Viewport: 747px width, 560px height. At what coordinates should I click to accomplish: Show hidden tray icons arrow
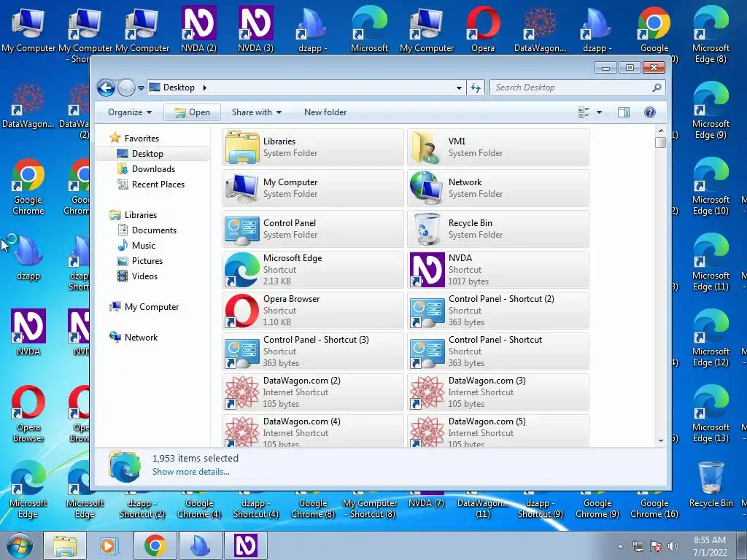pos(620,546)
